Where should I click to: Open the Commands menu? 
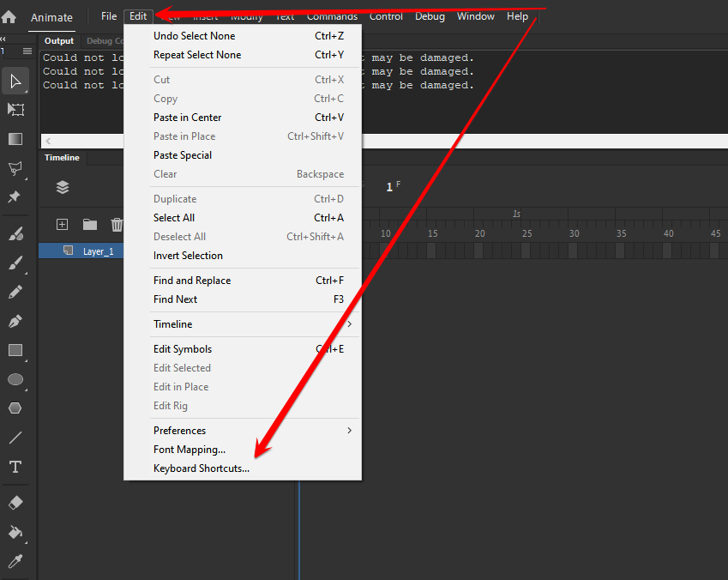pyautogui.click(x=332, y=16)
